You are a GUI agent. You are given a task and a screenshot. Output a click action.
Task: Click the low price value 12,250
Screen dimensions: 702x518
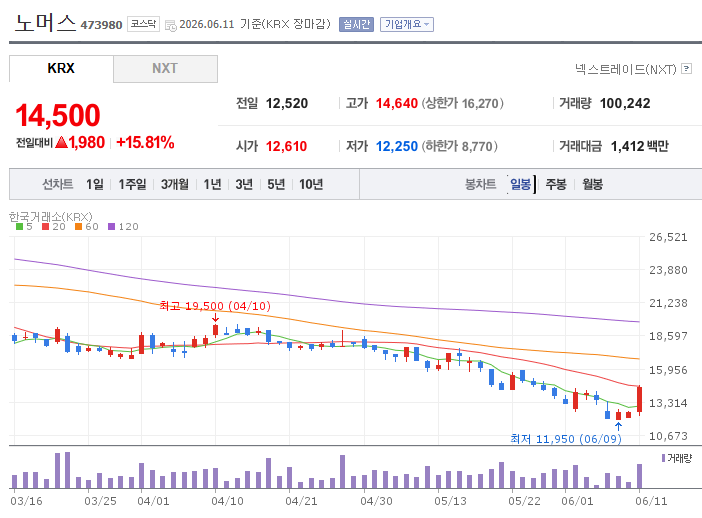coord(397,146)
